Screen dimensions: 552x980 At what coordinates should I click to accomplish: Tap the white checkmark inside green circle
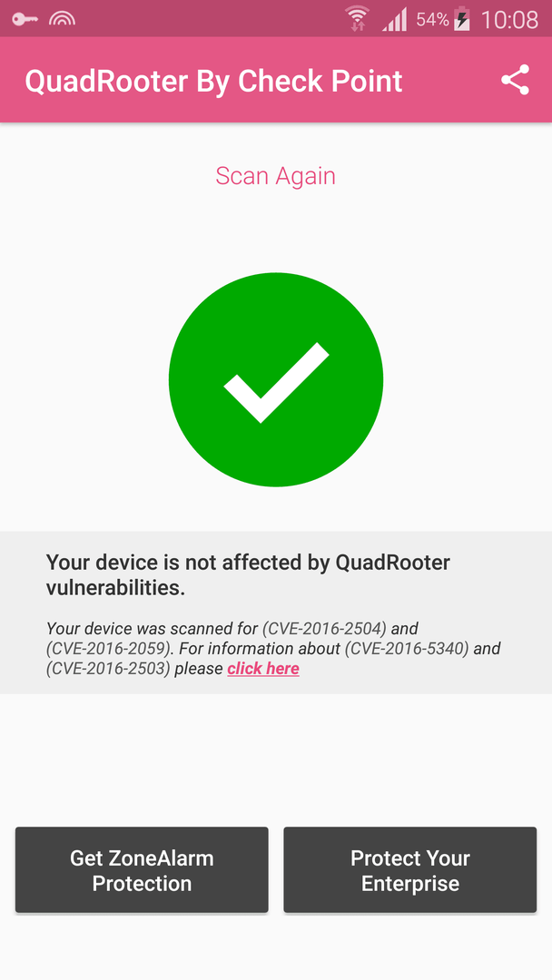coord(276,383)
